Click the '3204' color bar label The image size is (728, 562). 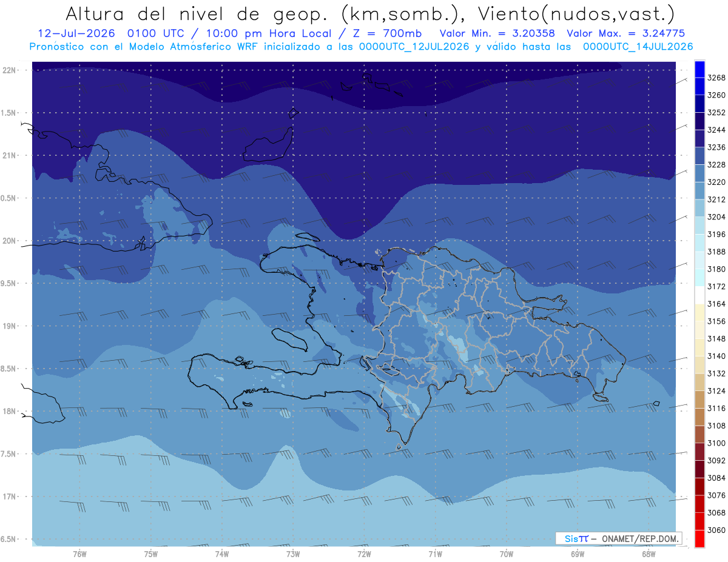click(x=716, y=217)
